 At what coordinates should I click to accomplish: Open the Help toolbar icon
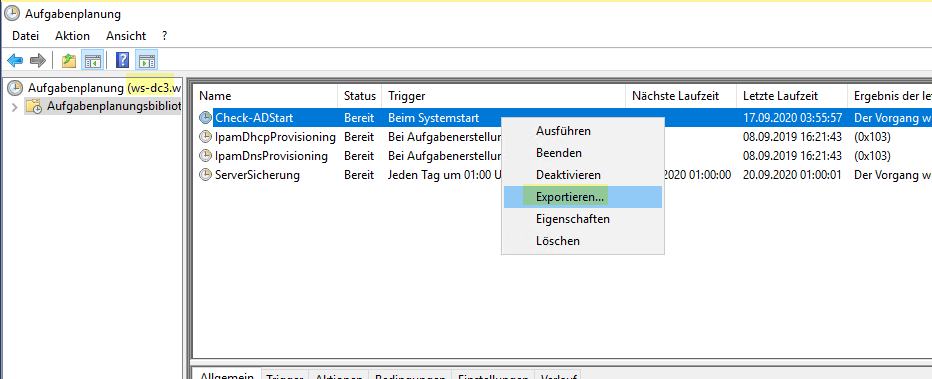click(122, 60)
